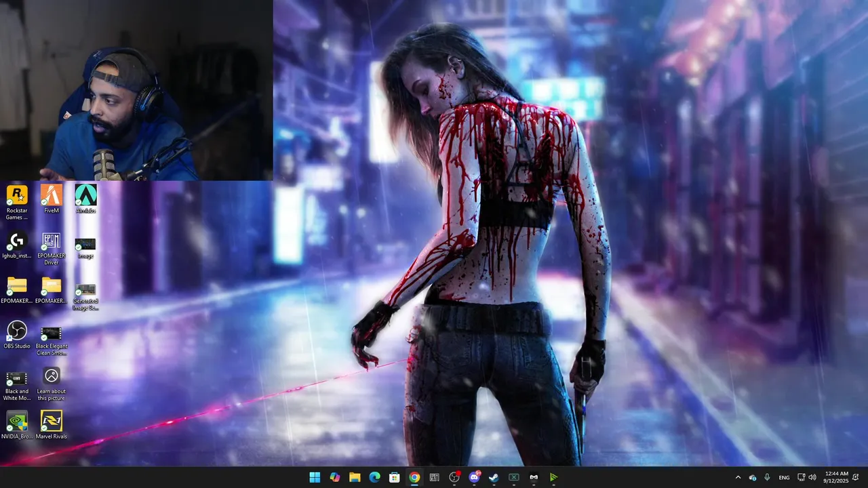Select the lghub_inst... installer icon
Viewport: 868px width, 488px height.
point(17,245)
